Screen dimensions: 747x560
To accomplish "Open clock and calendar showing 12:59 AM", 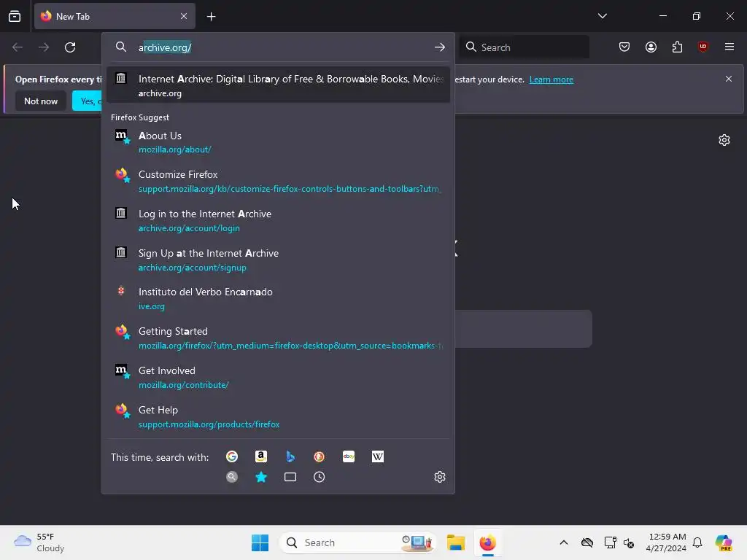I will pos(666,542).
